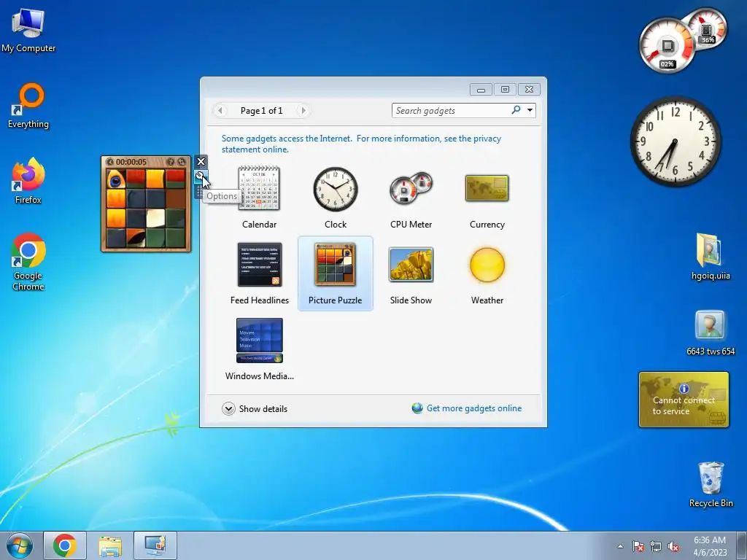Click the search magnifier icon

[x=516, y=110]
